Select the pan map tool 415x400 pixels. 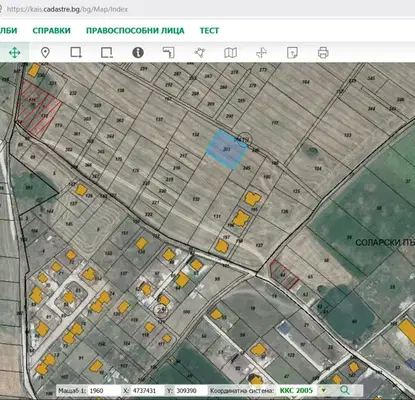pos(15,53)
